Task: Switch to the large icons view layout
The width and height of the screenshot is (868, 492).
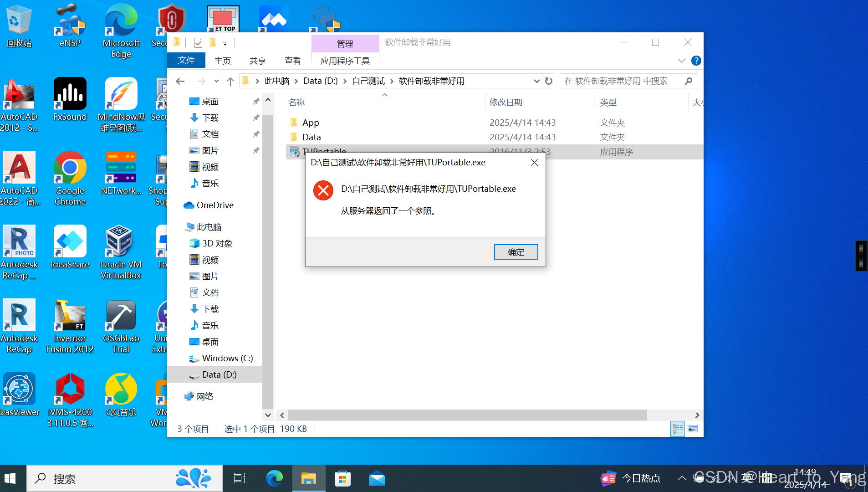Action: [x=693, y=429]
